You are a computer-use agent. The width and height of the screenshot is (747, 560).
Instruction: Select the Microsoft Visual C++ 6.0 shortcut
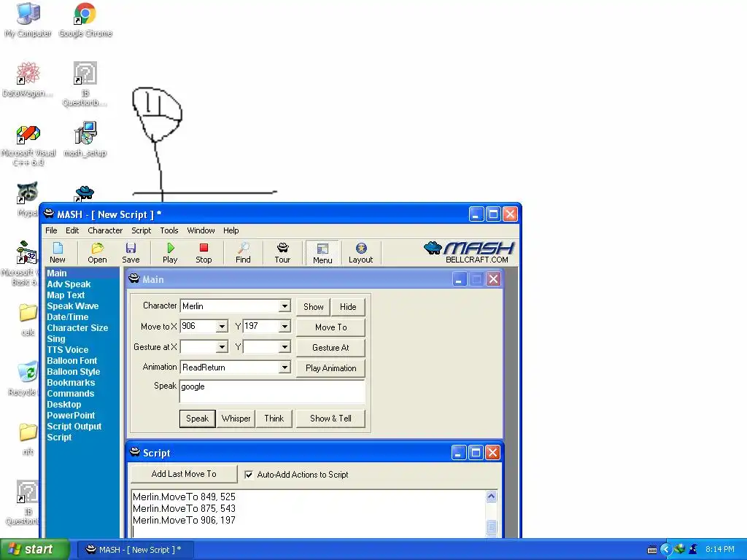[28, 145]
